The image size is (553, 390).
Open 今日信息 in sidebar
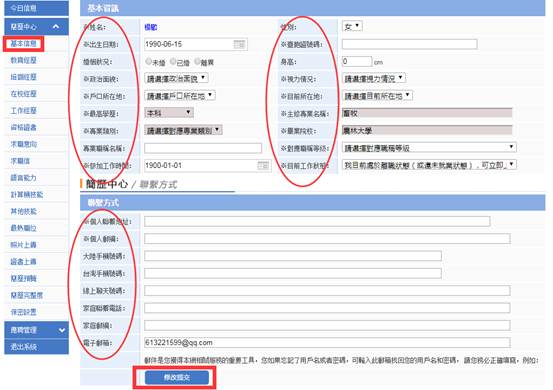(36, 8)
